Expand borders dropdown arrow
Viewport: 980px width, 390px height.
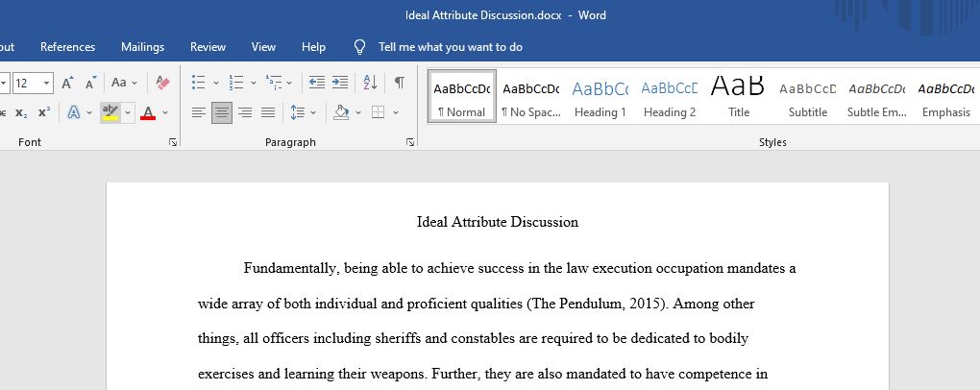coord(396,112)
